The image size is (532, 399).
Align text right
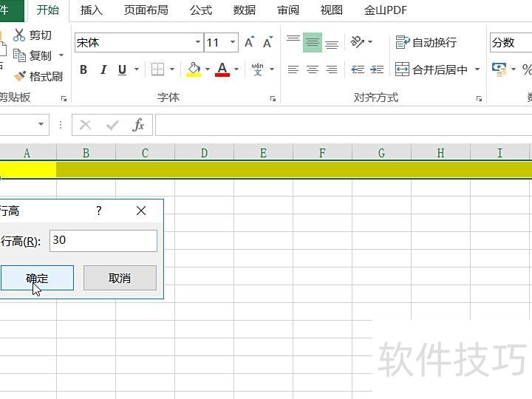pyautogui.click(x=332, y=69)
